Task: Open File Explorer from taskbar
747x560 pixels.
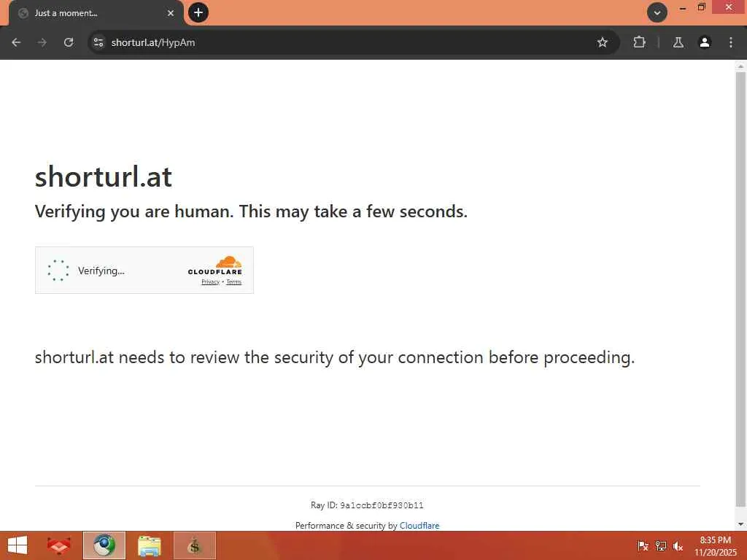Action: (x=150, y=545)
